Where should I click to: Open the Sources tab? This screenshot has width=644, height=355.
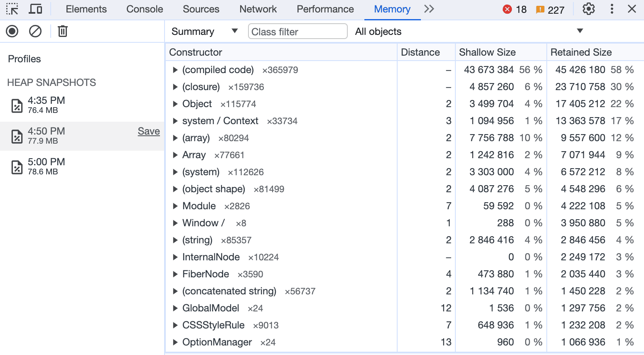[201, 9]
